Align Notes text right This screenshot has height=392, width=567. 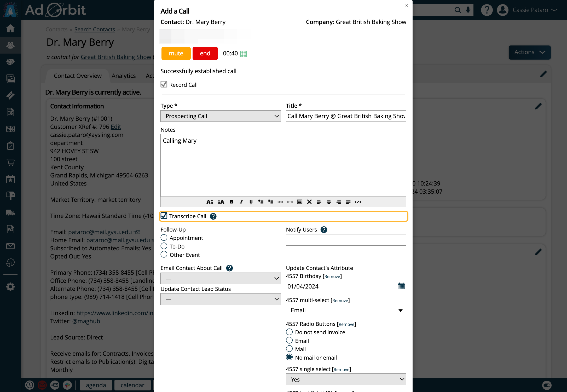[339, 202]
